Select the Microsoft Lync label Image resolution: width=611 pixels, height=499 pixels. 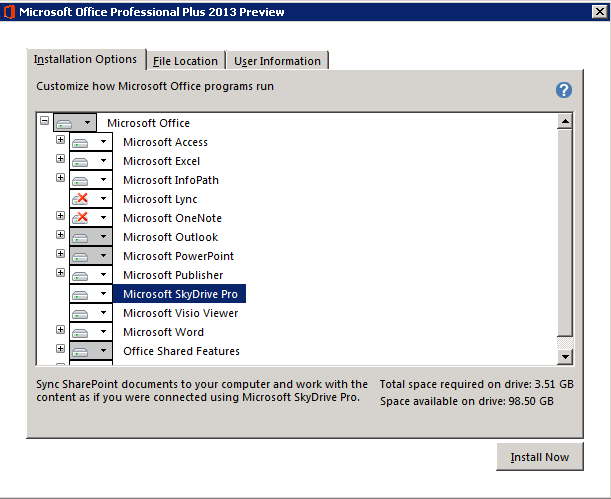point(160,199)
